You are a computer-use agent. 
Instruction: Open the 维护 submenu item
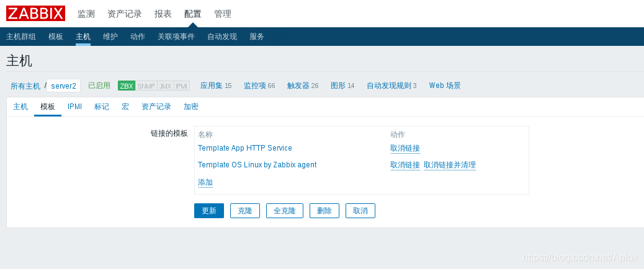[x=110, y=37]
